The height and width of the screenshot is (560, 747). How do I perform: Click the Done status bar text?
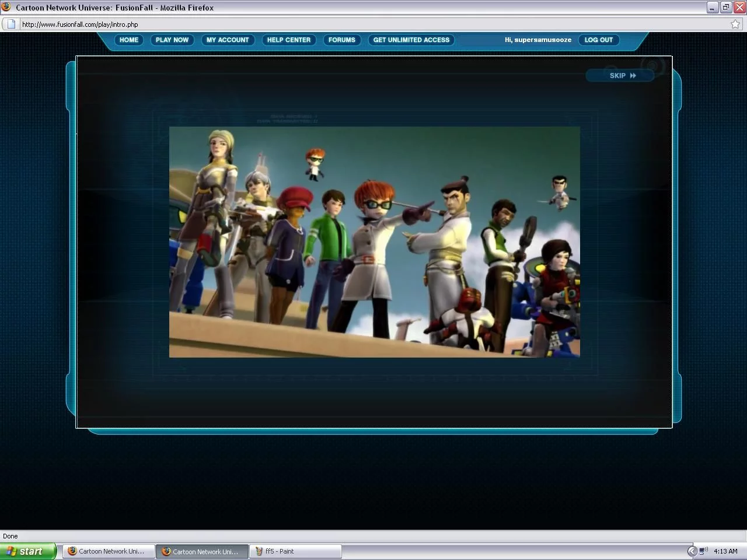click(x=11, y=536)
